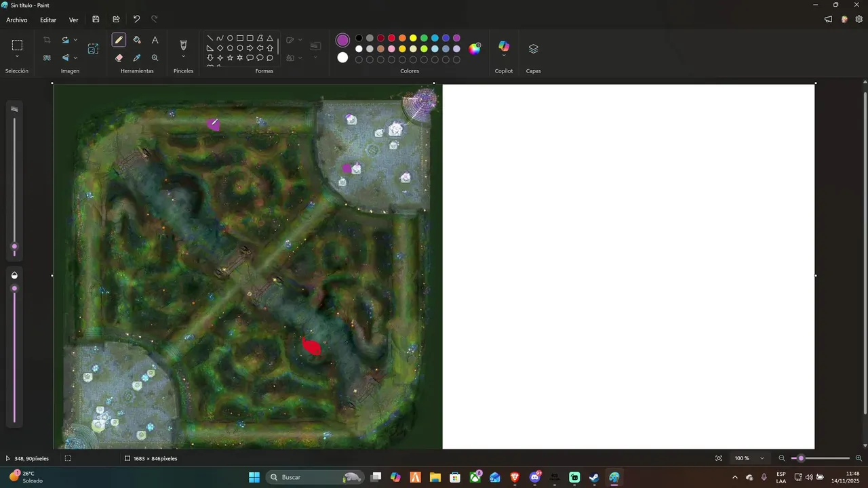Pick the red color swatch
Image resolution: width=868 pixels, height=488 pixels.
391,38
